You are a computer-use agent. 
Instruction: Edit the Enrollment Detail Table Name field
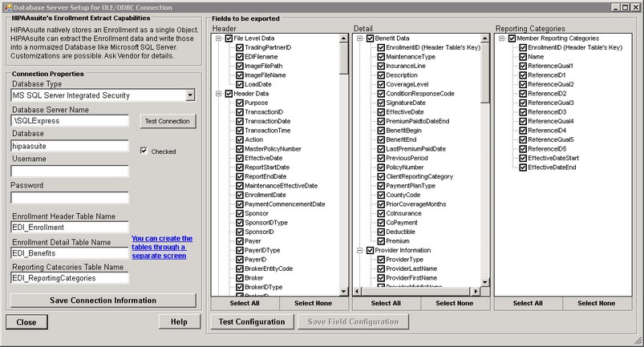pos(70,253)
